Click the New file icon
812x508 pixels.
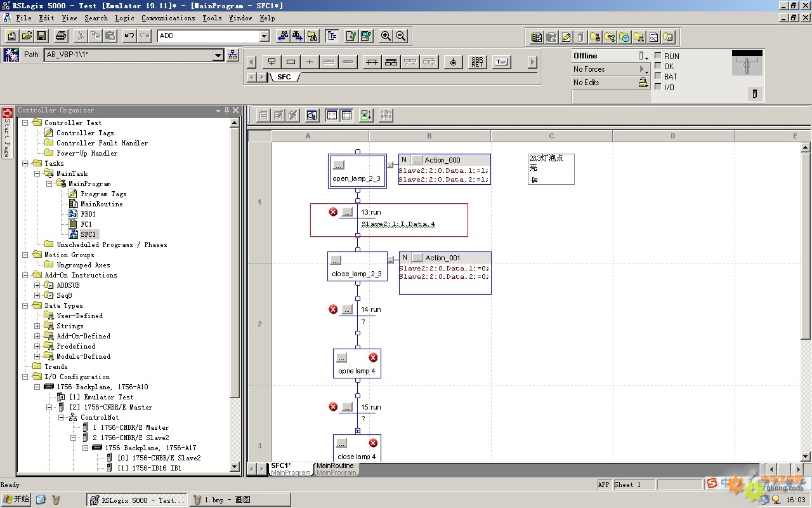coord(11,36)
